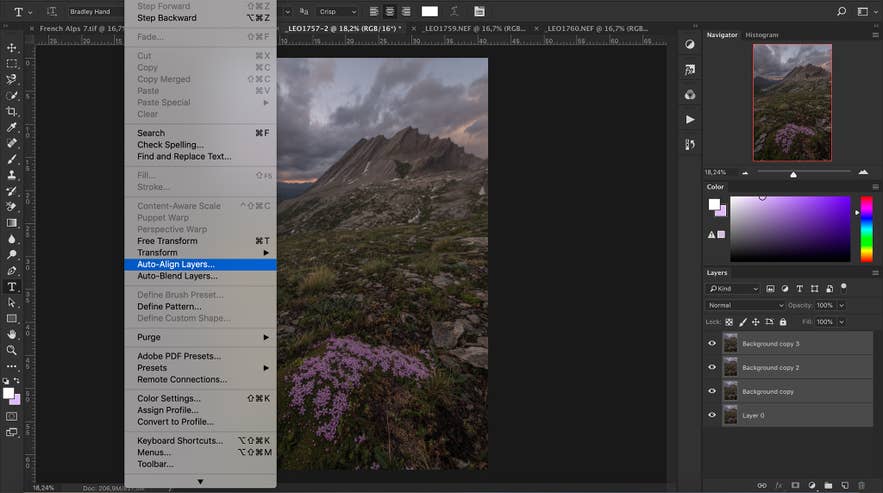This screenshot has width=883, height=493.
Task: Add a layer style with fx icon
Action: (779, 485)
